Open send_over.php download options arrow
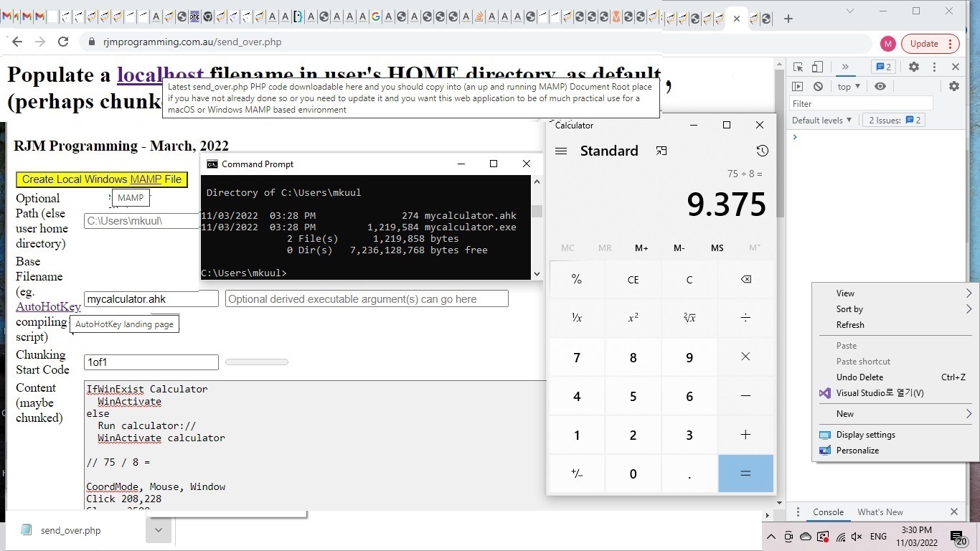 [x=158, y=531]
